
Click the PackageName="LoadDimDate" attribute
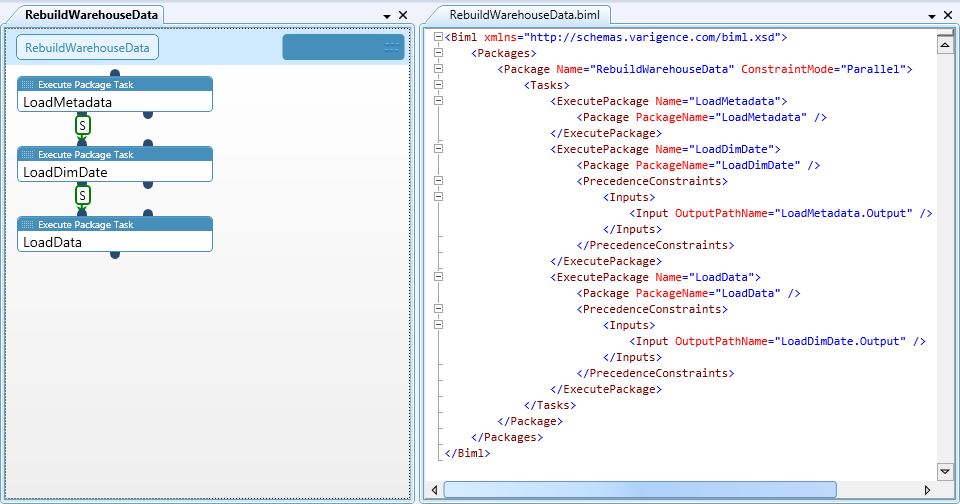(x=718, y=165)
